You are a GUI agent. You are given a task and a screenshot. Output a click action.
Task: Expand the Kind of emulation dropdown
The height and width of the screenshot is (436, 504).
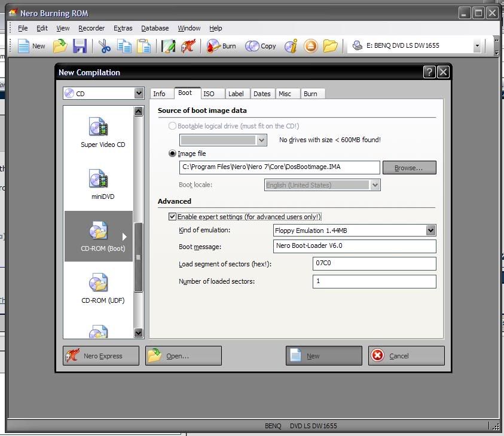(x=430, y=230)
